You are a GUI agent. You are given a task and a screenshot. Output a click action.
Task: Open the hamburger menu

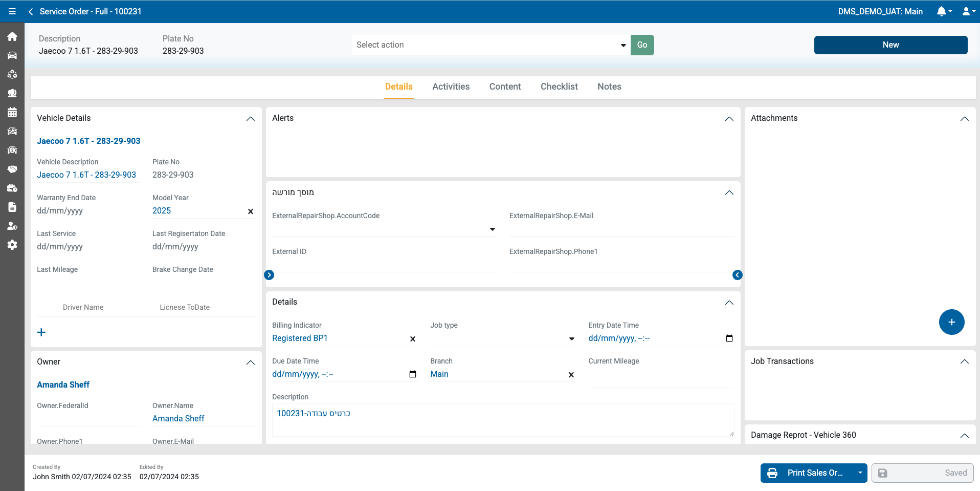pyautogui.click(x=12, y=11)
